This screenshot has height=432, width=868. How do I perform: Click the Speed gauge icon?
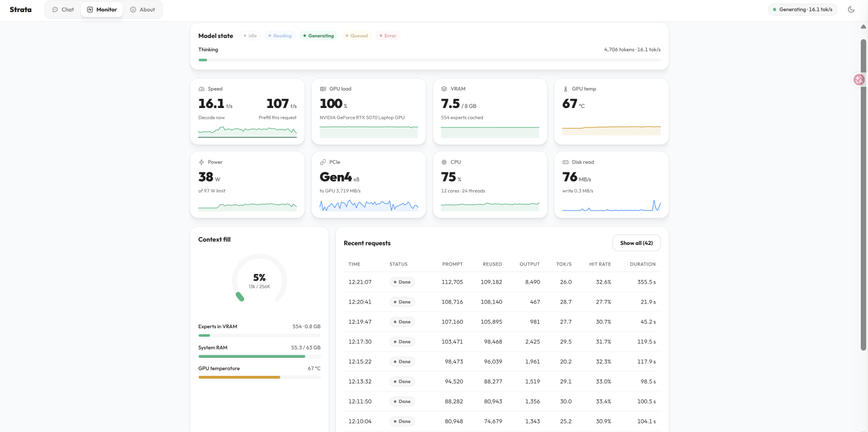click(x=201, y=89)
